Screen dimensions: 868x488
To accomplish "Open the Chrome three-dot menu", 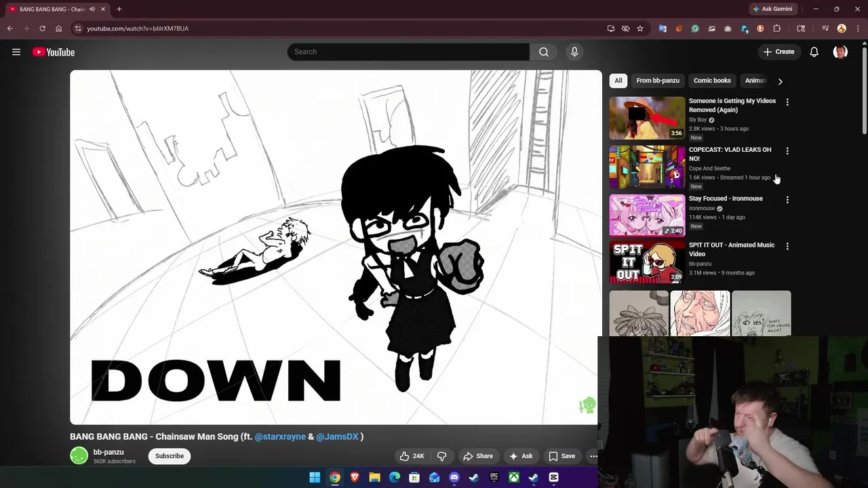I will click(x=857, y=28).
